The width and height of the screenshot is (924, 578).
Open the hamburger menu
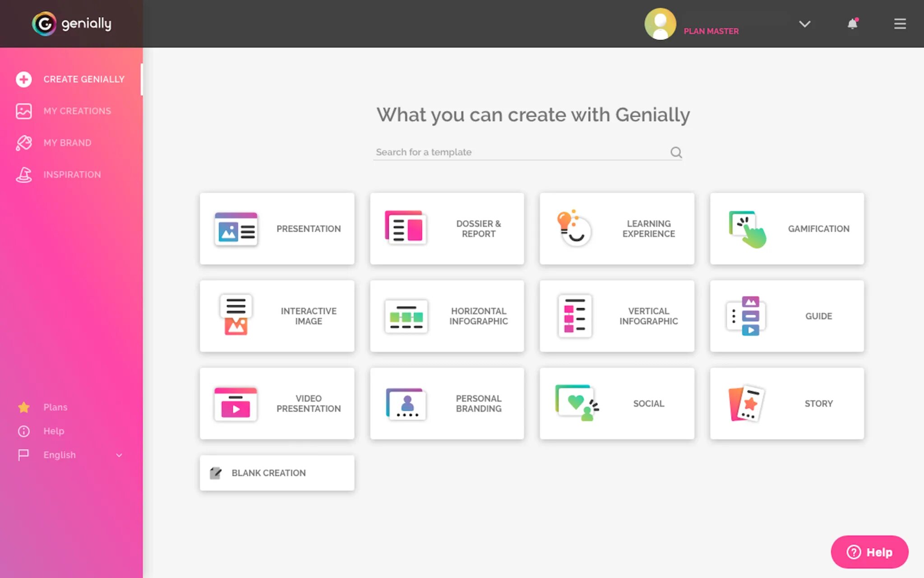[x=900, y=24]
